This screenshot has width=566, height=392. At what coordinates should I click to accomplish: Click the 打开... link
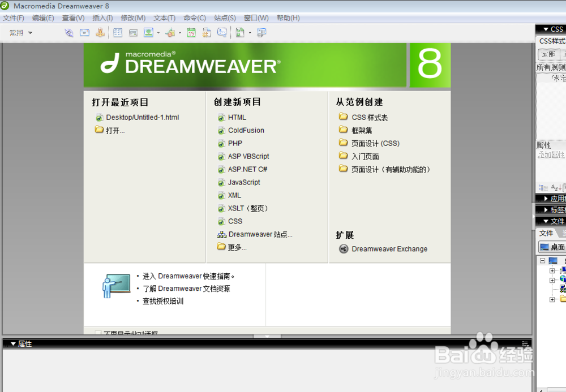pyautogui.click(x=115, y=131)
